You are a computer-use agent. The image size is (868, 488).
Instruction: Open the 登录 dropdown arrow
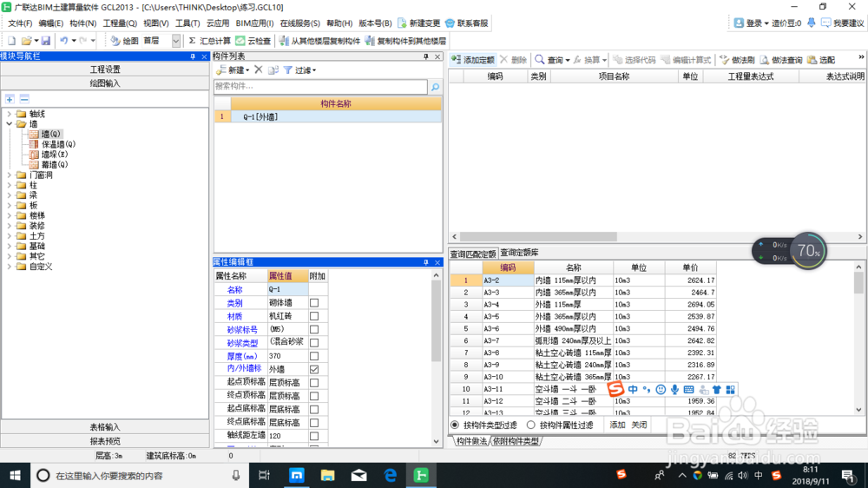pos(766,23)
